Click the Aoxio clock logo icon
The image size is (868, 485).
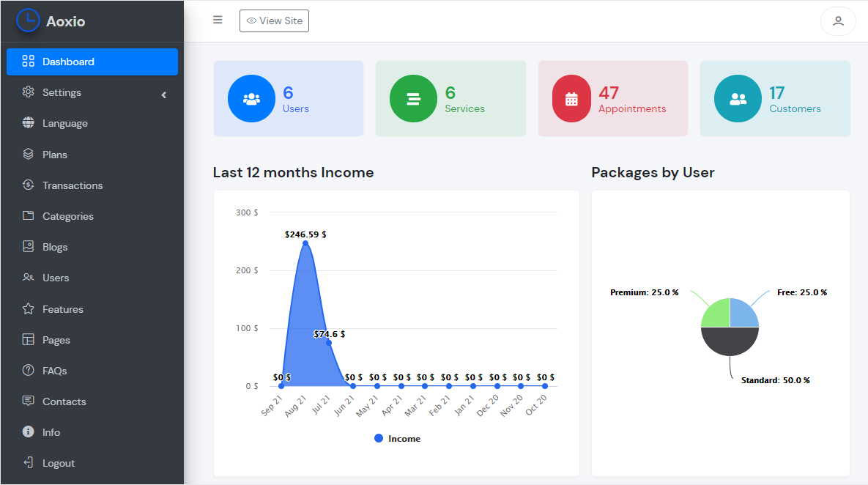click(x=28, y=21)
